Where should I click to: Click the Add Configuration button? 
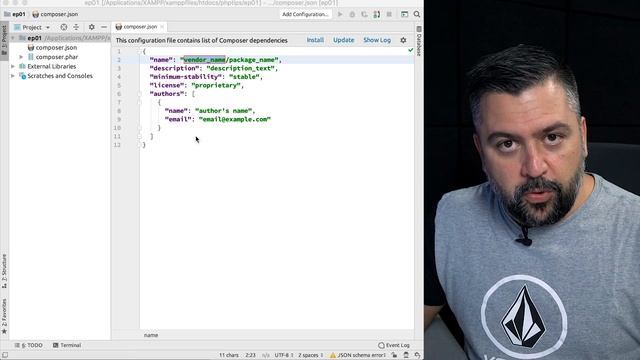pos(305,14)
